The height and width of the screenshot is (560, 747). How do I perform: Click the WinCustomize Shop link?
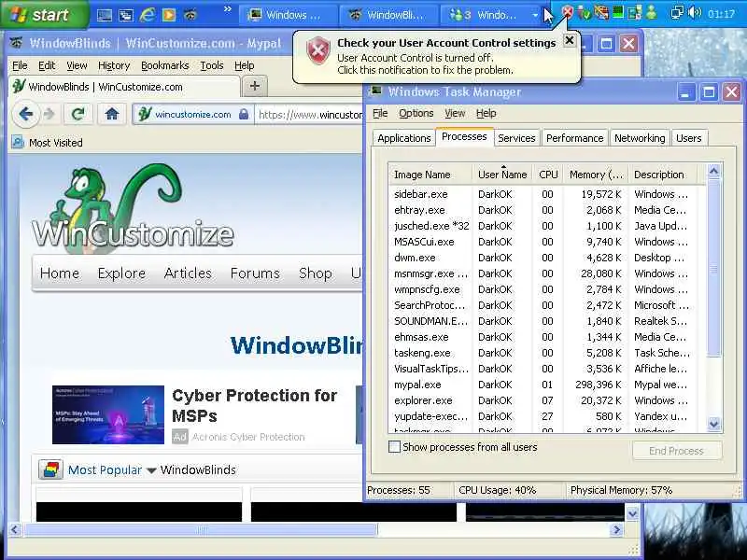point(316,273)
